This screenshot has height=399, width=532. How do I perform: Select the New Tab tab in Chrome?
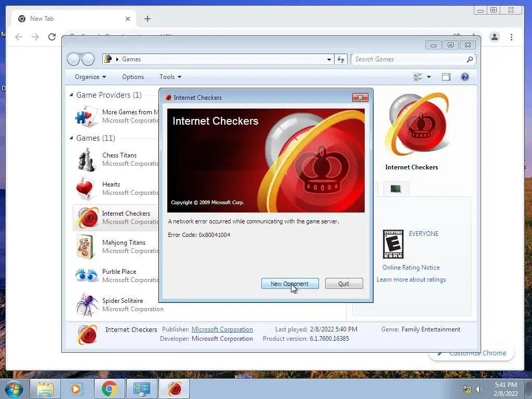point(74,19)
